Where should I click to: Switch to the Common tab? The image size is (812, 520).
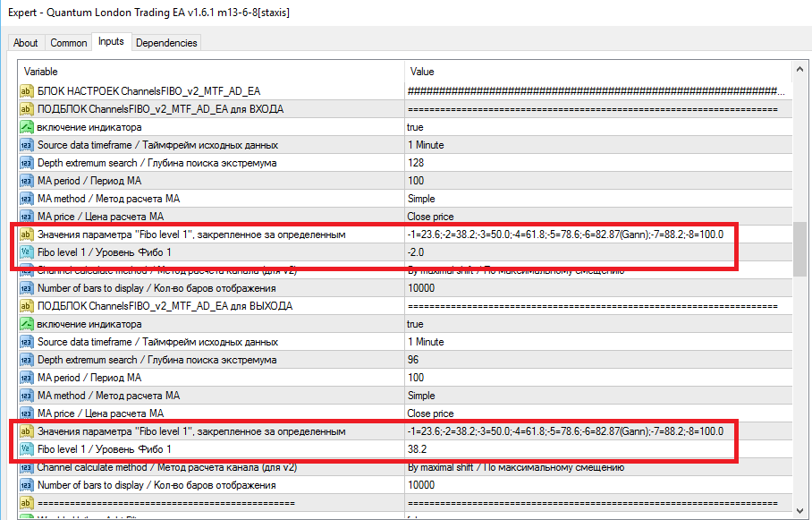click(x=68, y=43)
